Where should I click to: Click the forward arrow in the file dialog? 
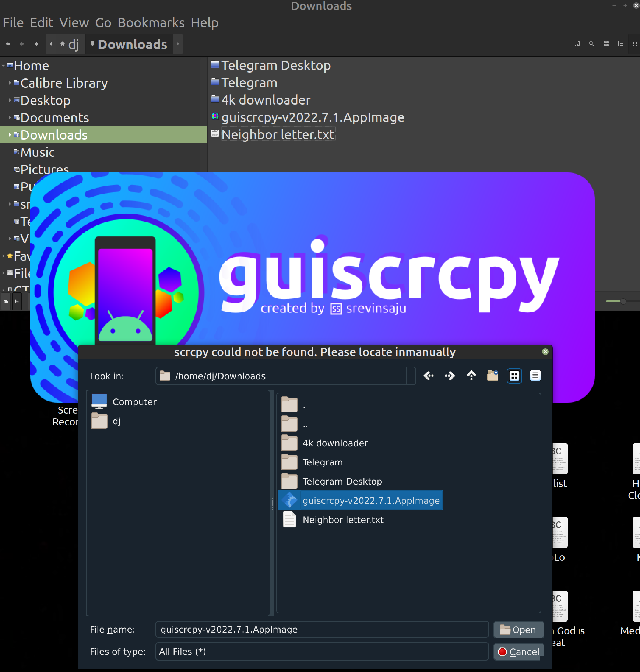coord(449,376)
